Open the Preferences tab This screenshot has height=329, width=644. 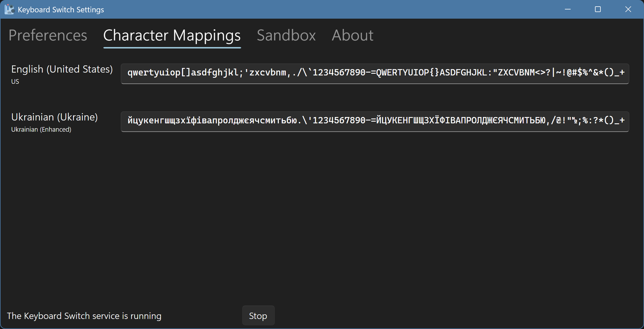(48, 35)
